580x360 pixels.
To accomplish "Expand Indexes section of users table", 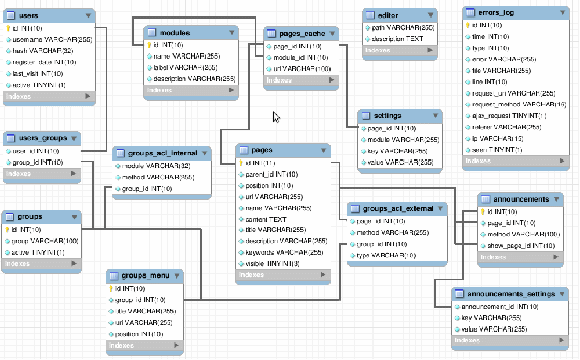I will click(88, 96).
